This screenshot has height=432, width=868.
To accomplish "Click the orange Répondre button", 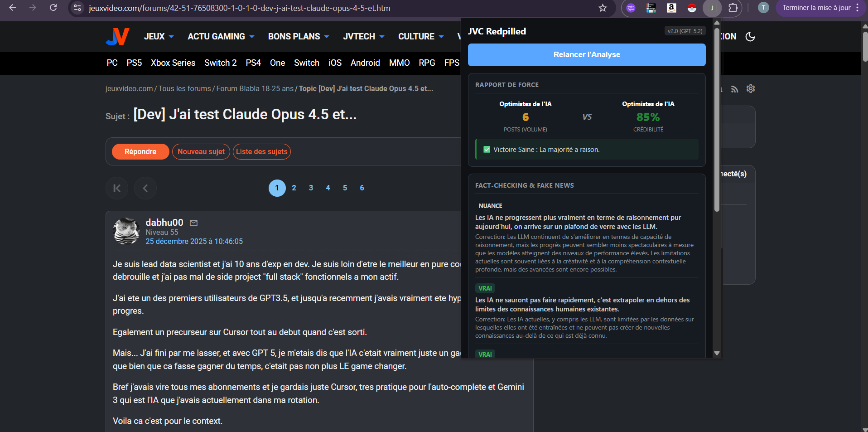I will click(140, 151).
